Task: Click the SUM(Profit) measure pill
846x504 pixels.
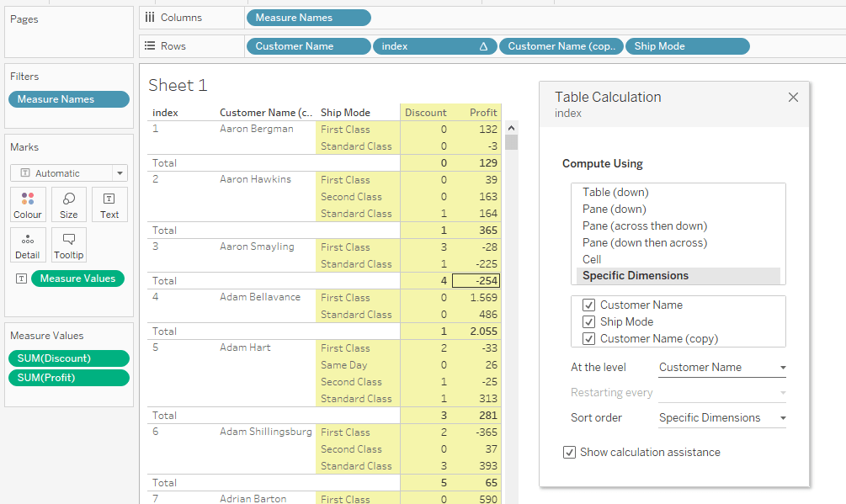Action: (x=69, y=378)
